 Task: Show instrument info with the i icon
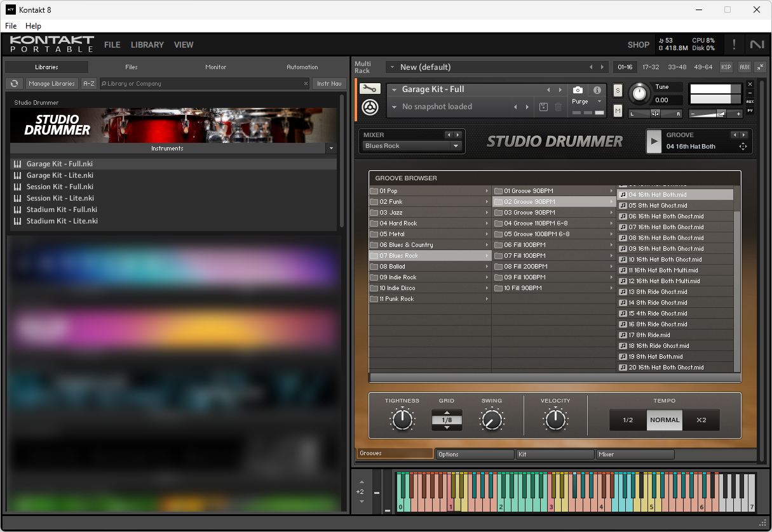coord(597,90)
